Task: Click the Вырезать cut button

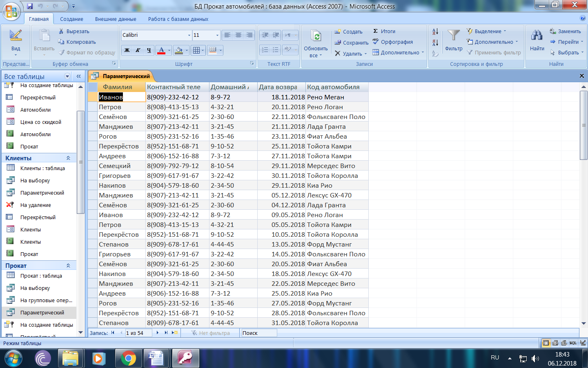Action: [74, 31]
